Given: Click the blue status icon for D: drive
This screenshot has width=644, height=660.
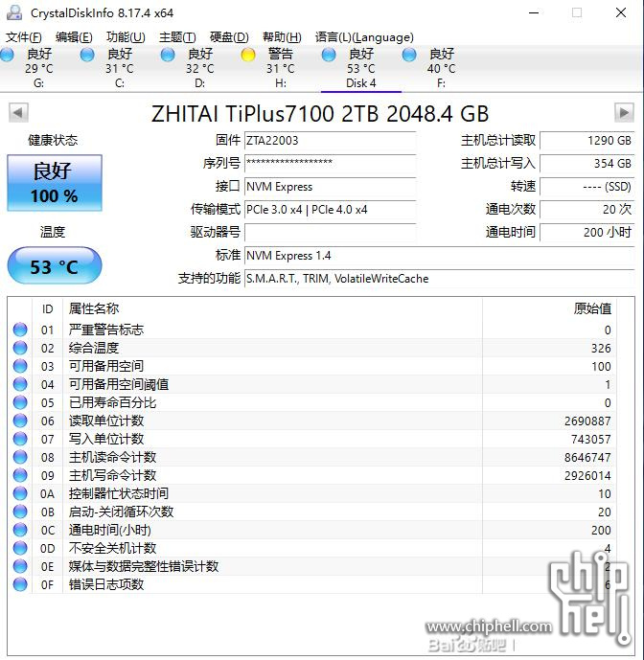Looking at the screenshot, I should tap(168, 55).
